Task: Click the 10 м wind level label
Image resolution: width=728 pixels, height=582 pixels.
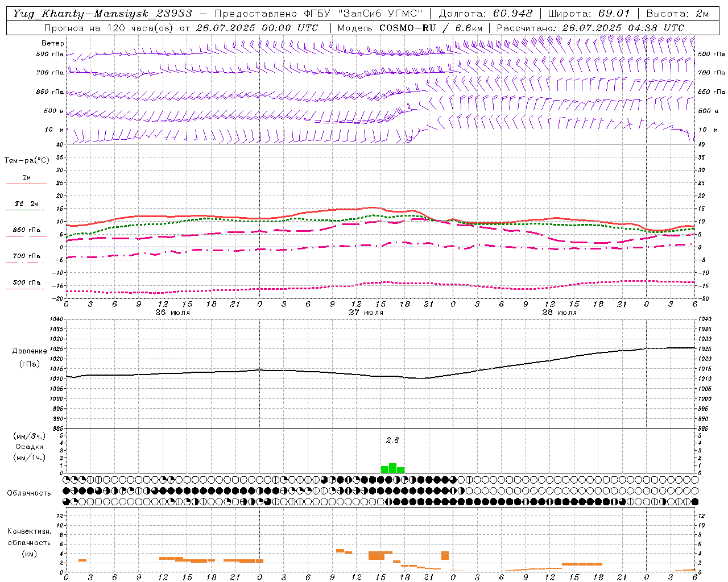Action: click(x=54, y=130)
